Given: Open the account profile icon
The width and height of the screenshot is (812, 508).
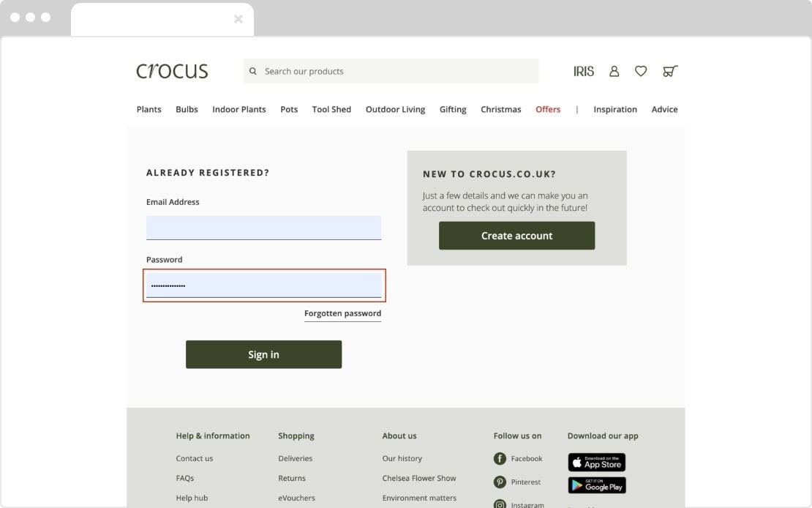Looking at the screenshot, I should pyautogui.click(x=614, y=71).
